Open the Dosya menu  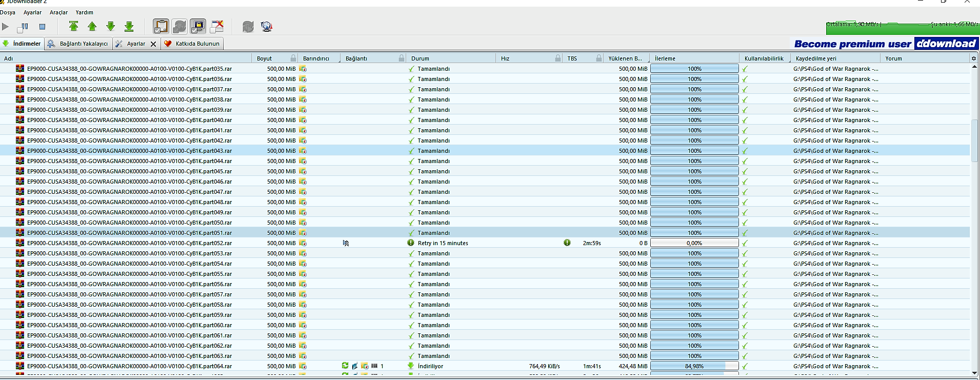point(8,12)
